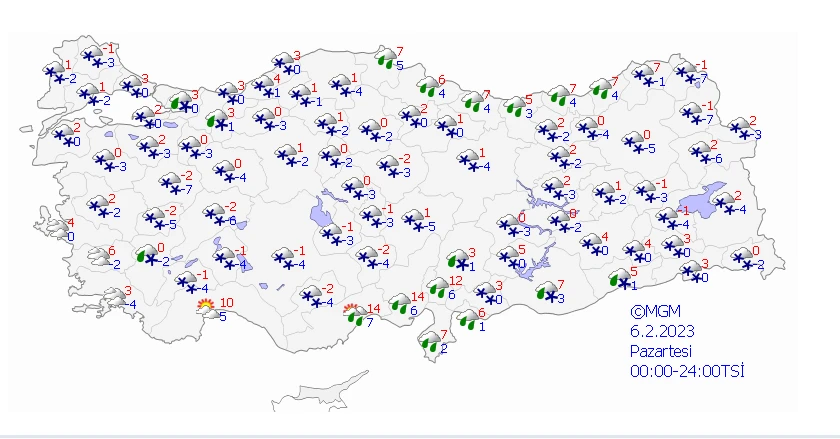
Task: Select the snow icon labeled -2 and -5
Action: [155, 218]
